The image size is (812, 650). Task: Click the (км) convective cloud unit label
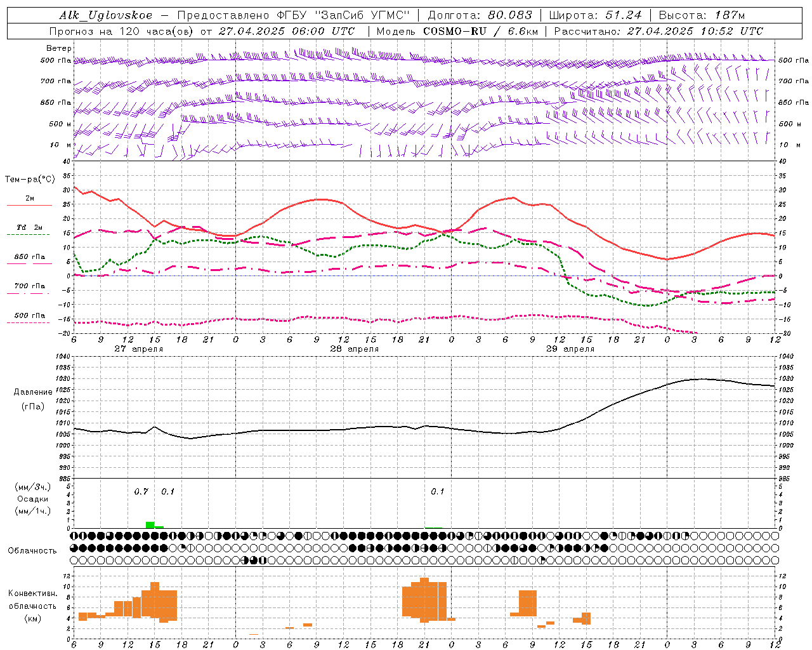32,618
